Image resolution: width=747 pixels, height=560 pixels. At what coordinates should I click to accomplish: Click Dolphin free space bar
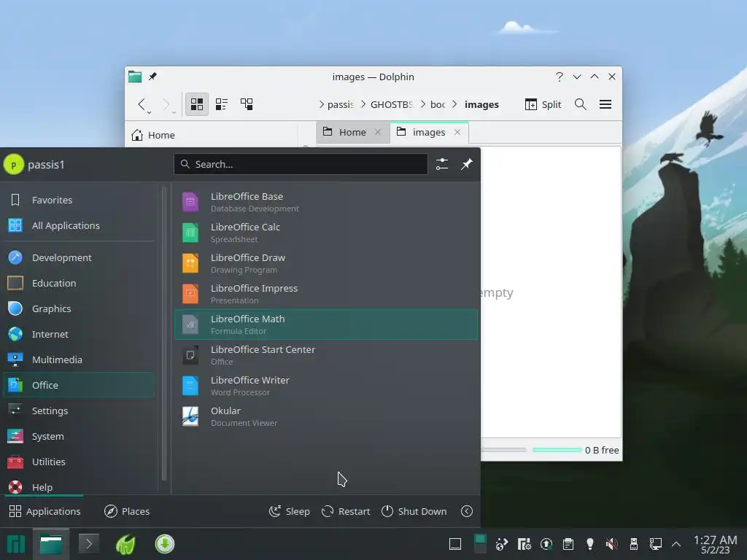point(557,450)
